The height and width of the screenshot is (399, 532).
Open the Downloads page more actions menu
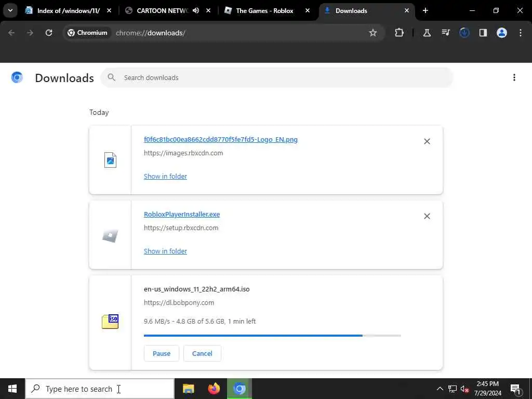tap(514, 78)
